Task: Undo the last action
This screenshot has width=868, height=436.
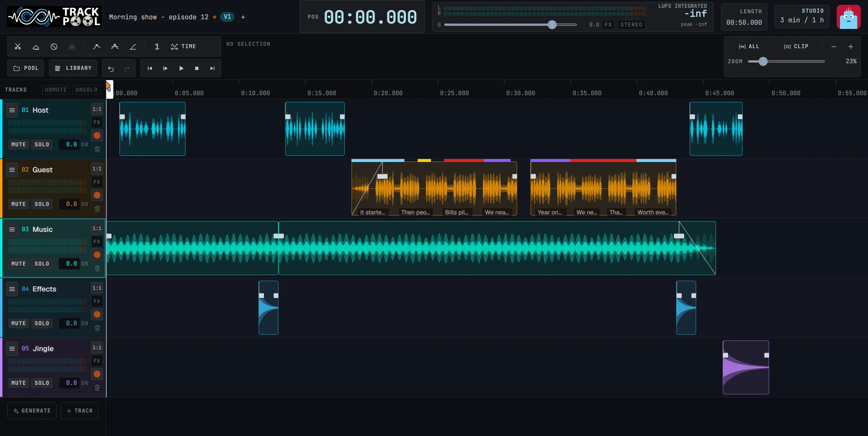Action: coord(111,68)
